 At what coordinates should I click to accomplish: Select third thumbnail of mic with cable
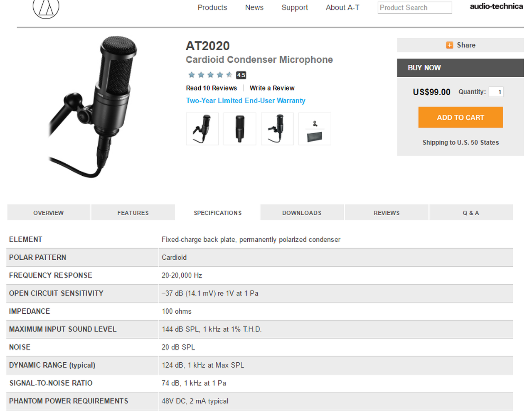[x=277, y=129]
